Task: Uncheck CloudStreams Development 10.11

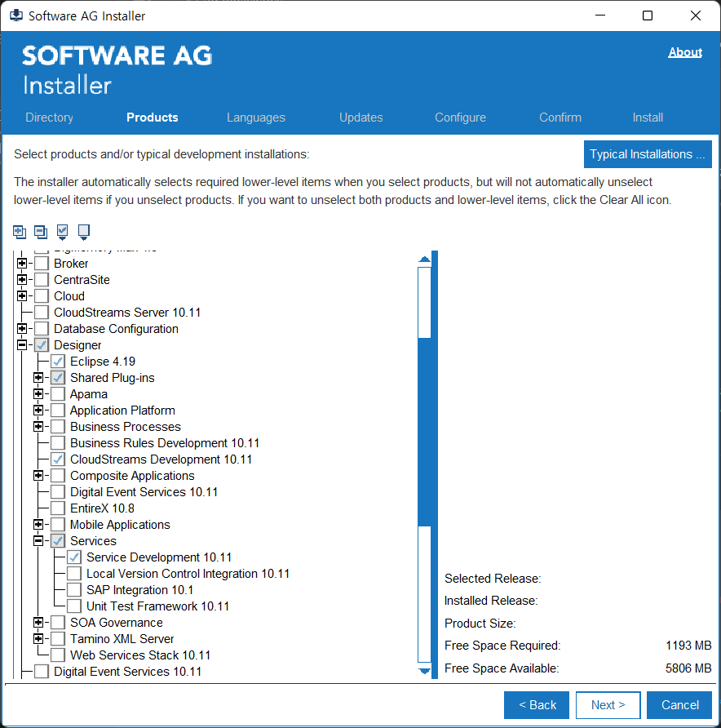Action: point(58,459)
